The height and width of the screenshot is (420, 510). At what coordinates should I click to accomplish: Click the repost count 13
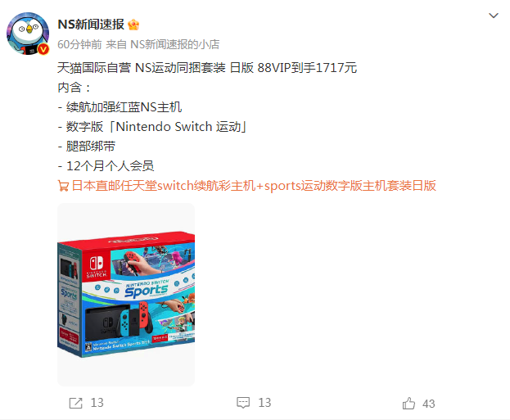97,403
